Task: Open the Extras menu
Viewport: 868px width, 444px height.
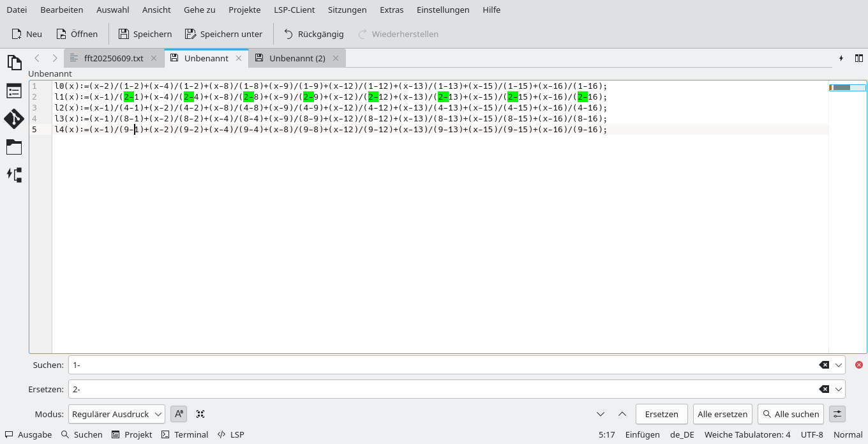Action: [391, 10]
